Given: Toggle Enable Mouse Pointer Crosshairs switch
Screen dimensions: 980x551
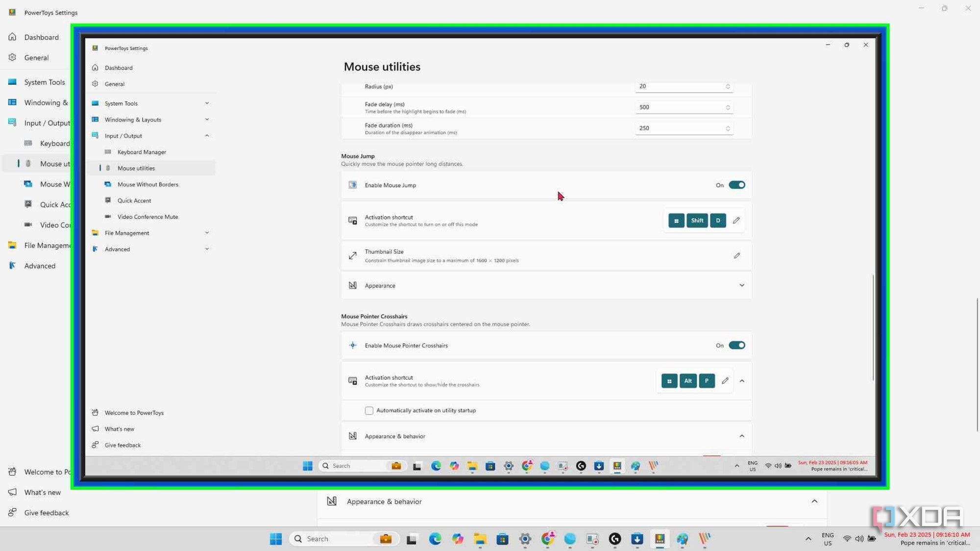Looking at the screenshot, I should [736, 345].
